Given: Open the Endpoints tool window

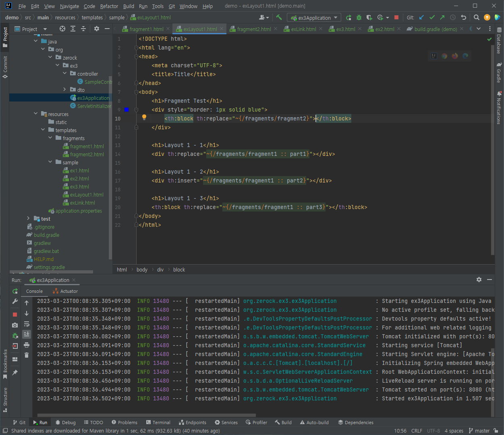Looking at the screenshot, I should (x=193, y=423).
